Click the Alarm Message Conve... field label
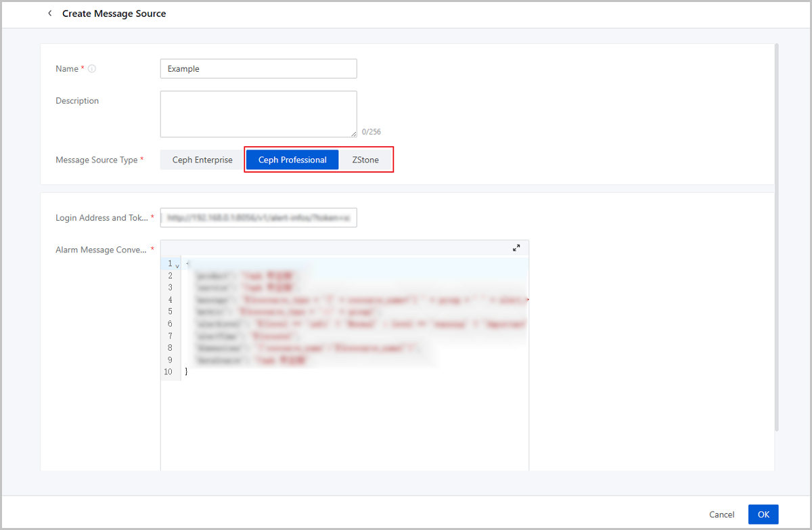This screenshot has width=812, height=530. [x=101, y=250]
